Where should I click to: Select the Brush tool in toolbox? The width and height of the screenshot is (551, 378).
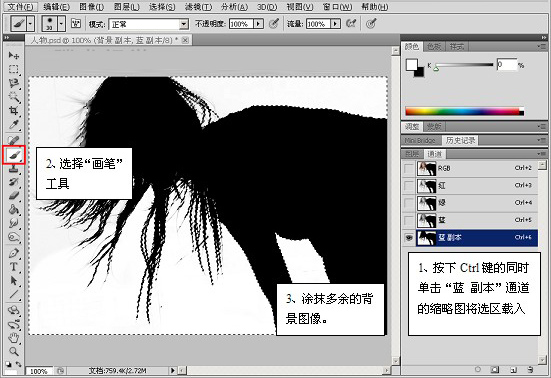tap(14, 155)
